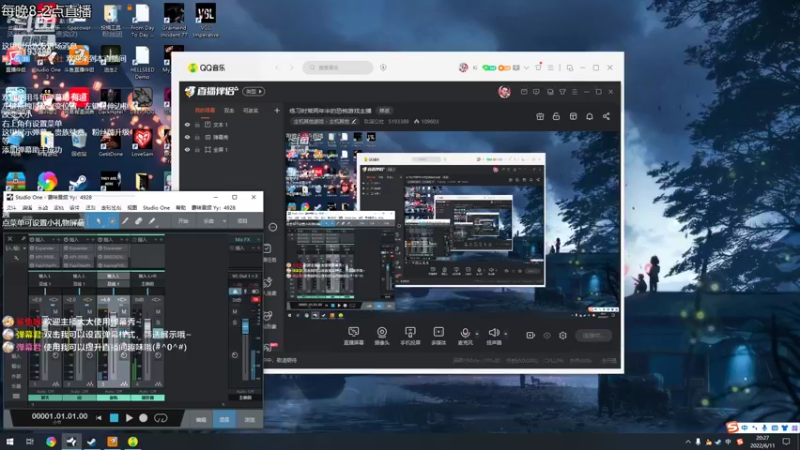Image resolution: width=800 pixels, height=450 pixels.
Task: Select the slim pencil tool in Studio One
Action: (x=125, y=221)
